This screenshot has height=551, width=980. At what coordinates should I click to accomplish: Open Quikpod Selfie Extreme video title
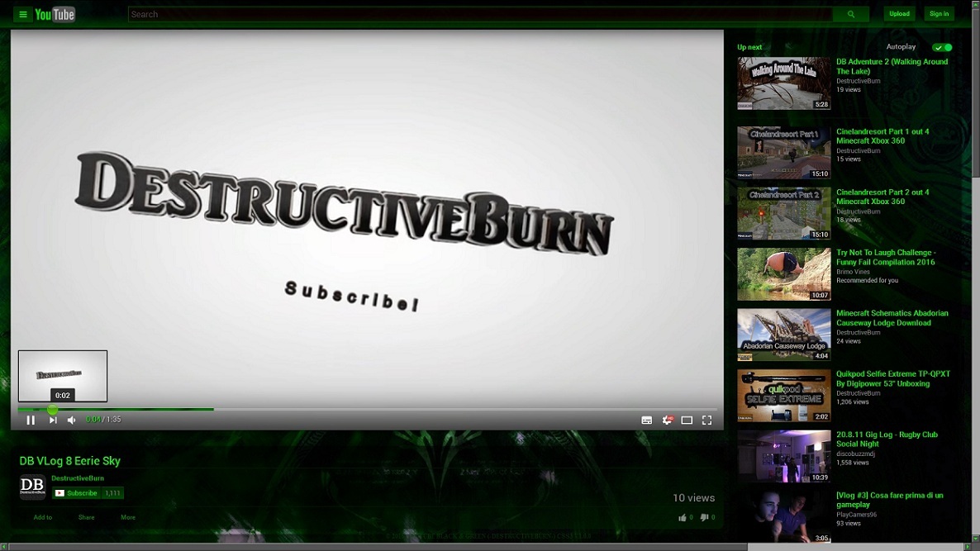point(893,378)
